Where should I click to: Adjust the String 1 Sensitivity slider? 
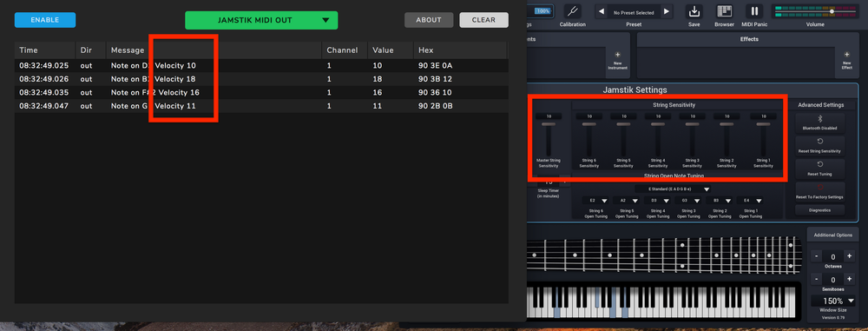[763, 139]
